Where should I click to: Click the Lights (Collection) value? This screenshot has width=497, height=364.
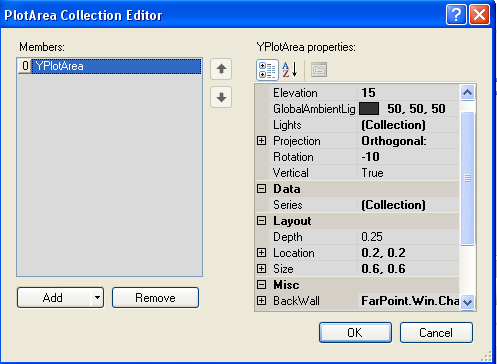coord(393,125)
